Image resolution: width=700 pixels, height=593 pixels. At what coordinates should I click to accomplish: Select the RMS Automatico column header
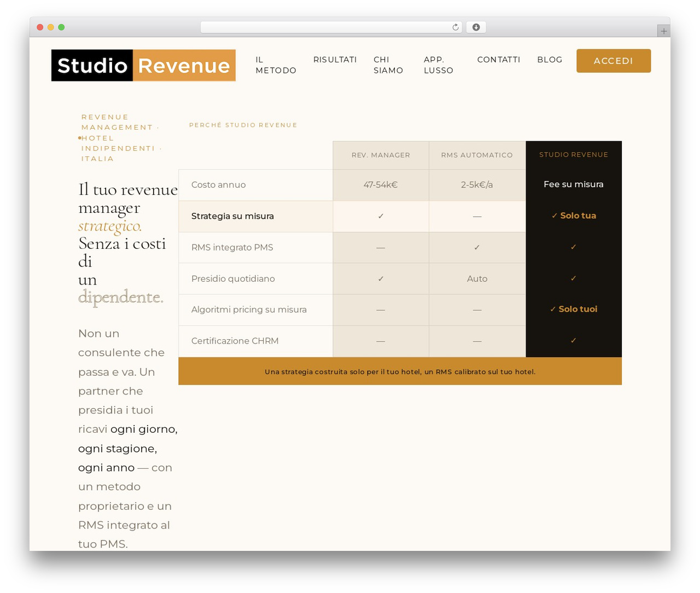[x=477, y=155]
